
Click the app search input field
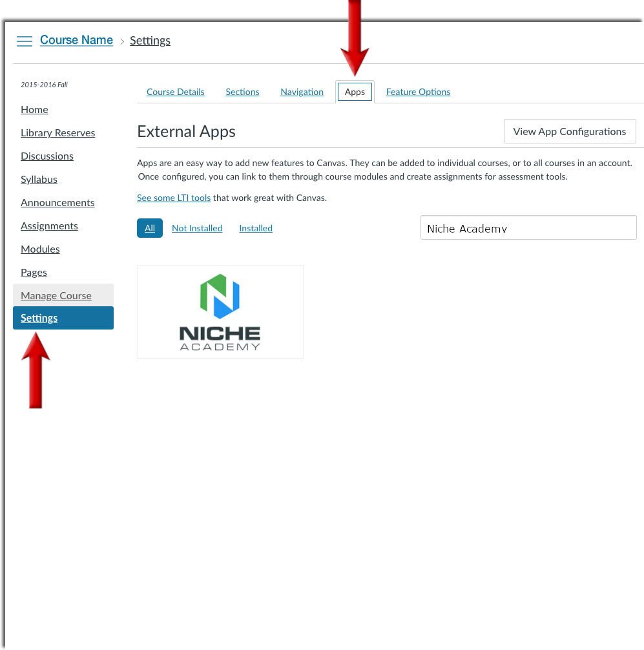[528, 227]
